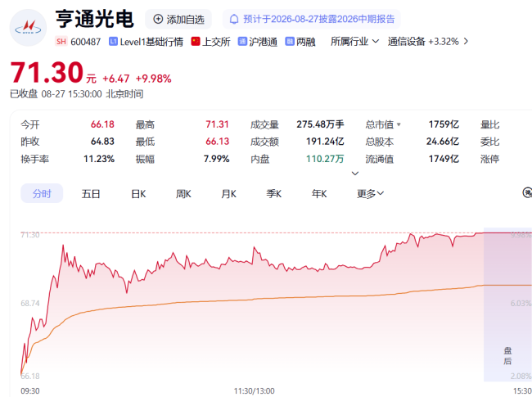This screenshot has height=397, width=532.
Task: Click 成交量 value 275.48万手
Action: [x=320, y=124]
